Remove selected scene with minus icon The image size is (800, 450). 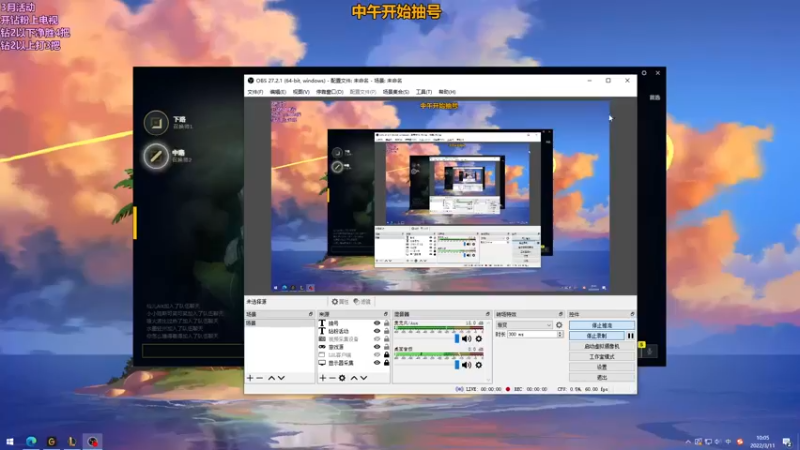(260, 378)
